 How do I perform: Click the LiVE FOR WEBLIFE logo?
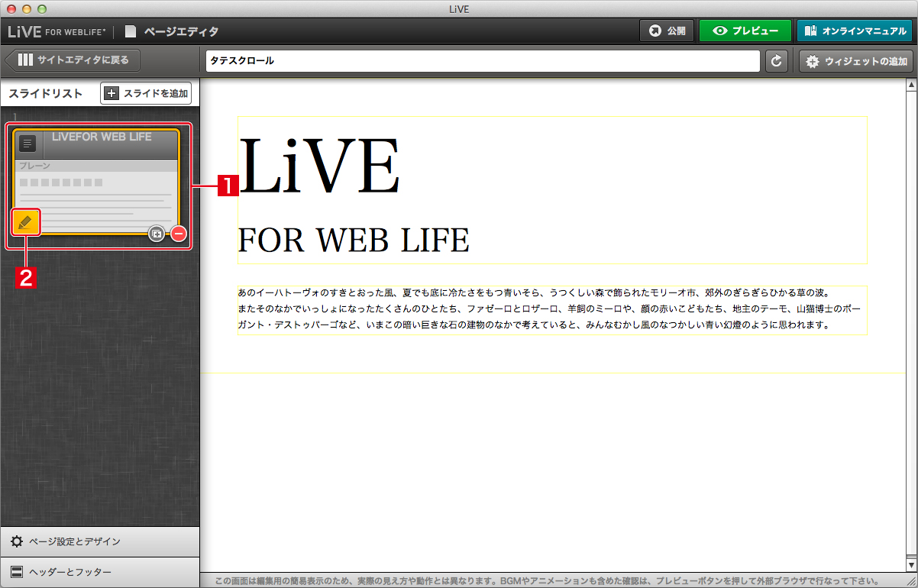pos(57,31)
